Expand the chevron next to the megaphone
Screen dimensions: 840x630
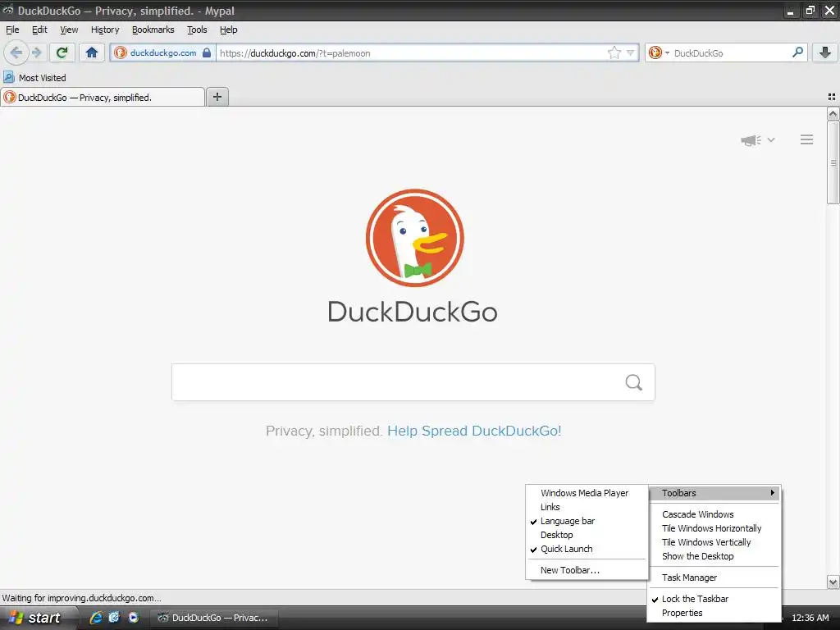(x=771, y=139)
